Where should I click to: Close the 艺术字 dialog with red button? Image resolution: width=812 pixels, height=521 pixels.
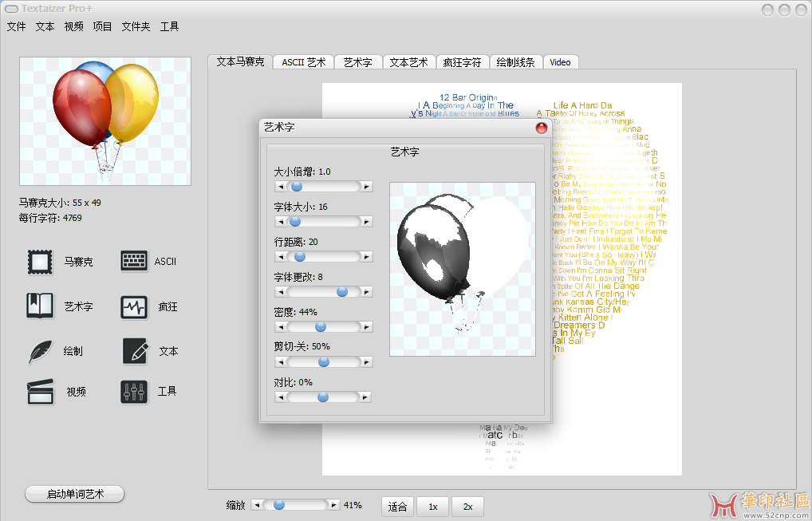coord(542,128)
